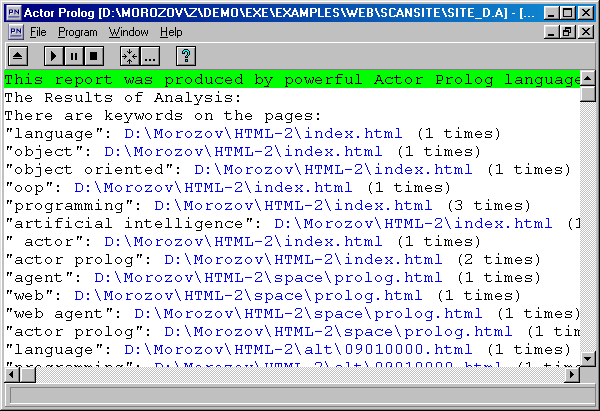Click the eject toolbar icon
Screen dimensions: 600x411
[x=18, y=56]
